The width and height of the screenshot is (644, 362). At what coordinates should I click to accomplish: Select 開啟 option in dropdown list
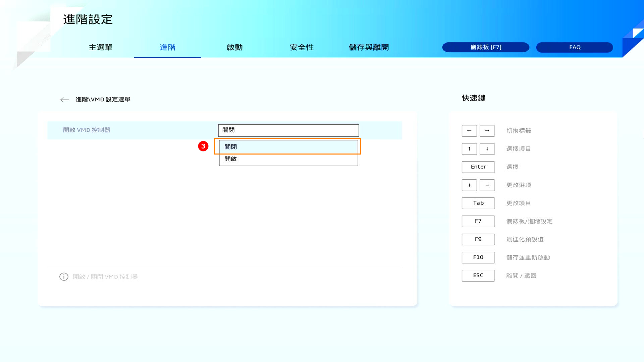(x=288, y=159)
